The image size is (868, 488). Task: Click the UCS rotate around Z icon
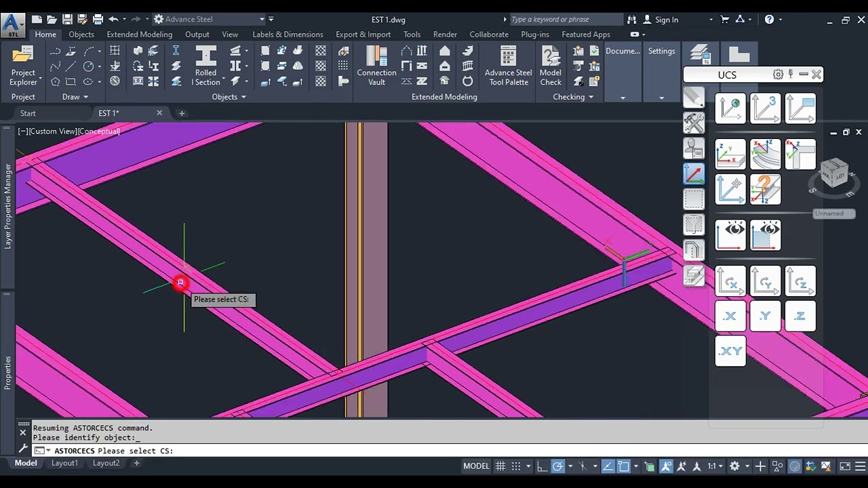point(800,281)
